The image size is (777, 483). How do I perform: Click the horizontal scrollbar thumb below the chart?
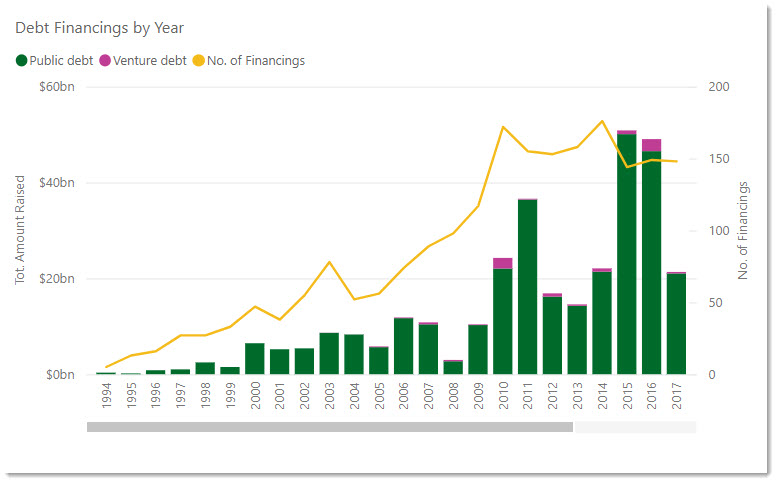coord(330,427)
